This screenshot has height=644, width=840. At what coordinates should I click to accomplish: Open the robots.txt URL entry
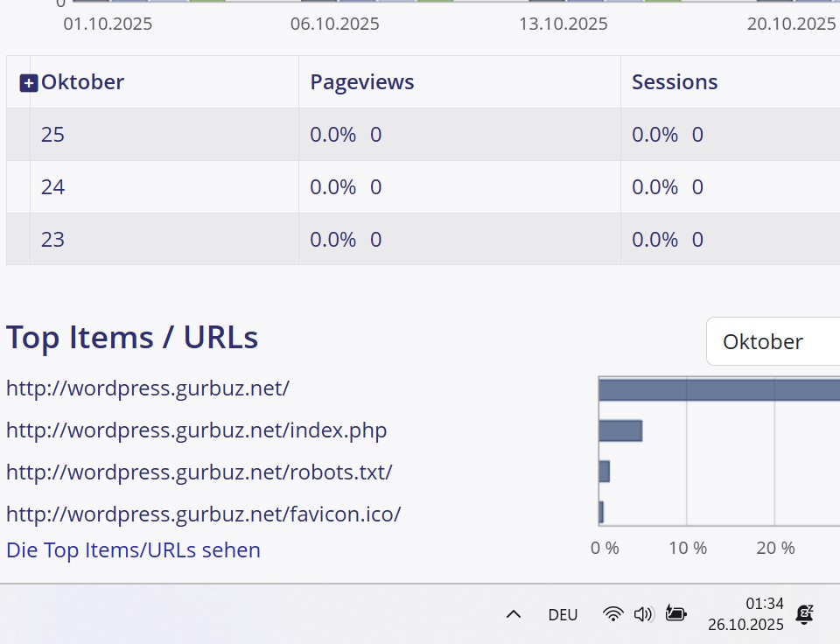(x=199, y=472)
